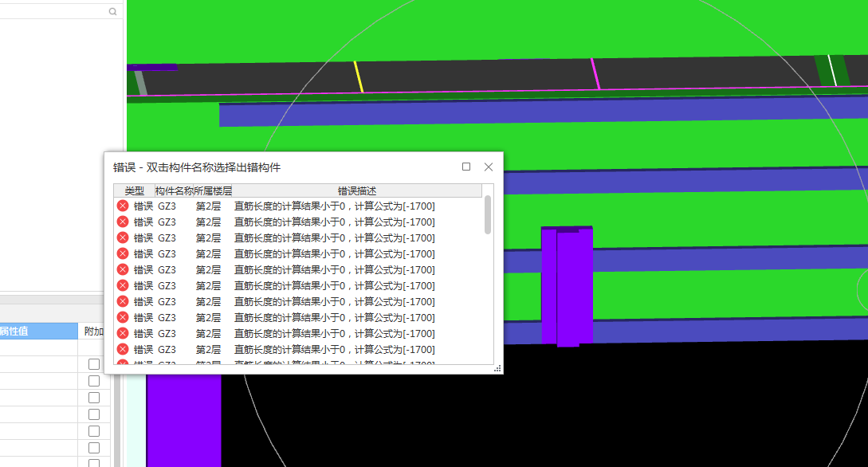Close the 错误 error dialog
868x467 pixels.
click(x=489, y=167)
